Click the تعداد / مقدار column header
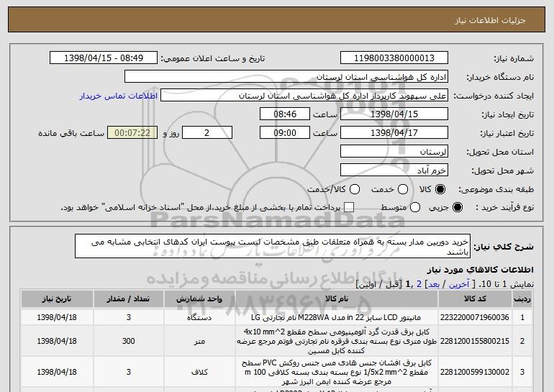Viewport: 554px width, 392px height. [x=128, y=298]
